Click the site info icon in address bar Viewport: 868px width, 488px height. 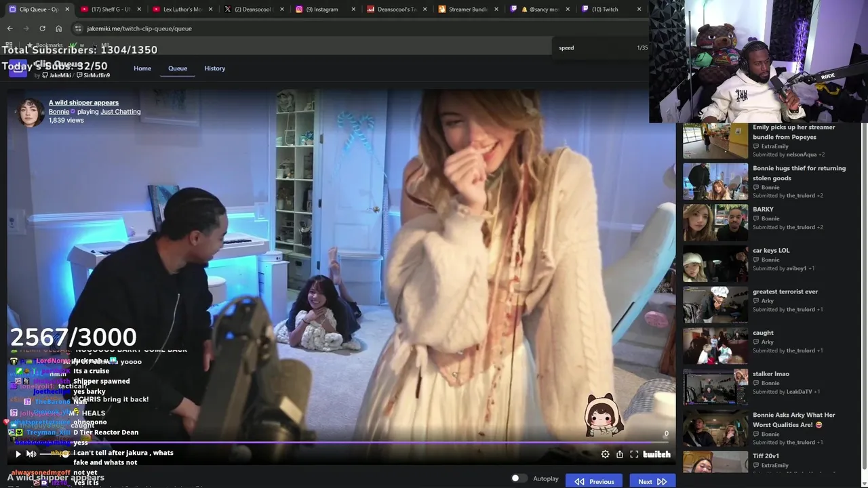pyautogui.click(x=78, y=28)
